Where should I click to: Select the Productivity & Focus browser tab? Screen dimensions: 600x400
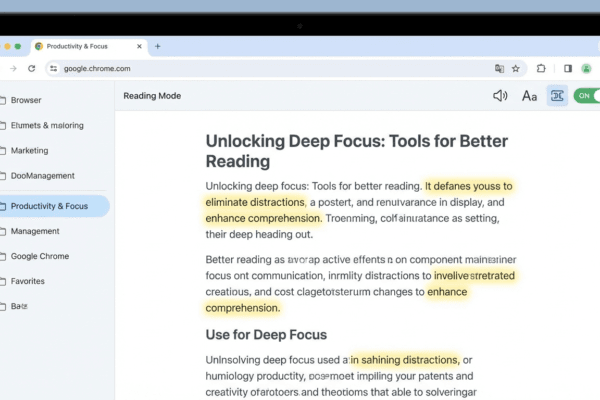(x=90, y=46)
